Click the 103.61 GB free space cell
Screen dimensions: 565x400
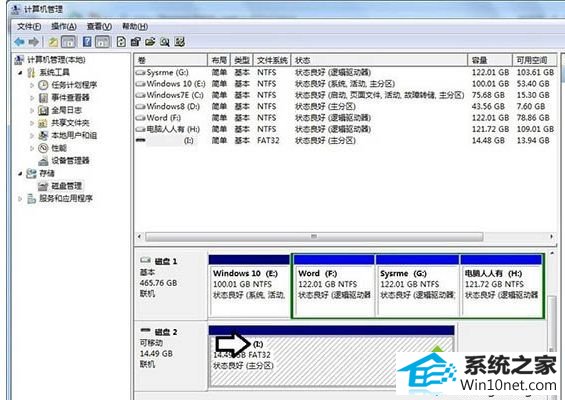point(535,73)
